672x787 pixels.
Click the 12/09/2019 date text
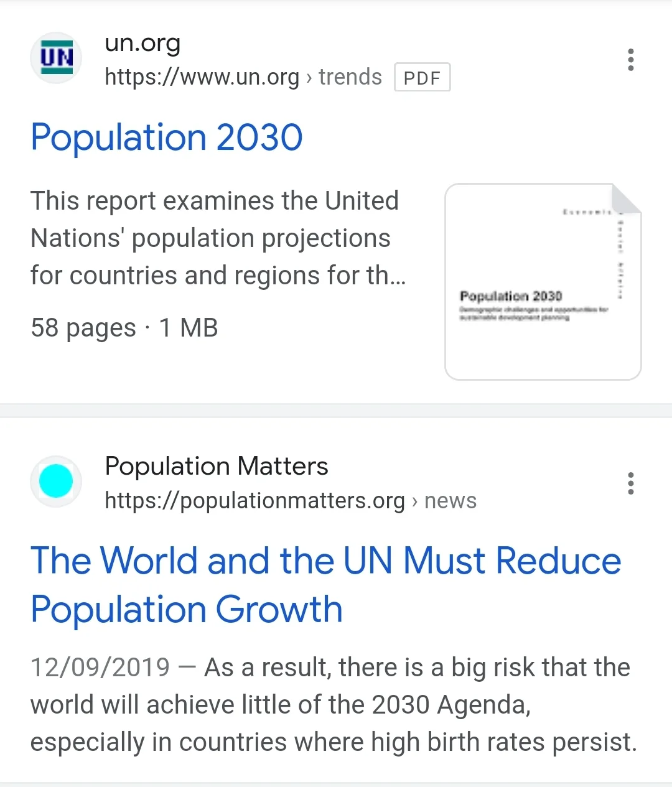[100, 668]
